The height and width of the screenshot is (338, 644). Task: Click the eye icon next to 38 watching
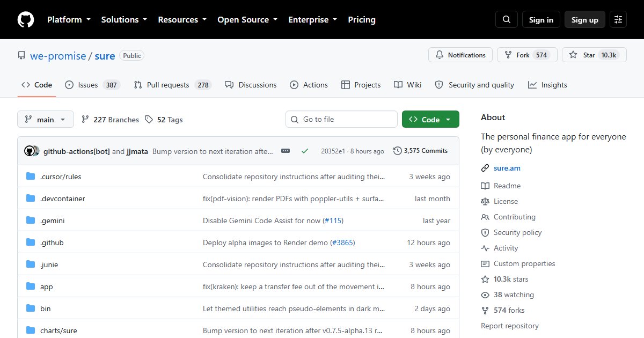(485, 295)
